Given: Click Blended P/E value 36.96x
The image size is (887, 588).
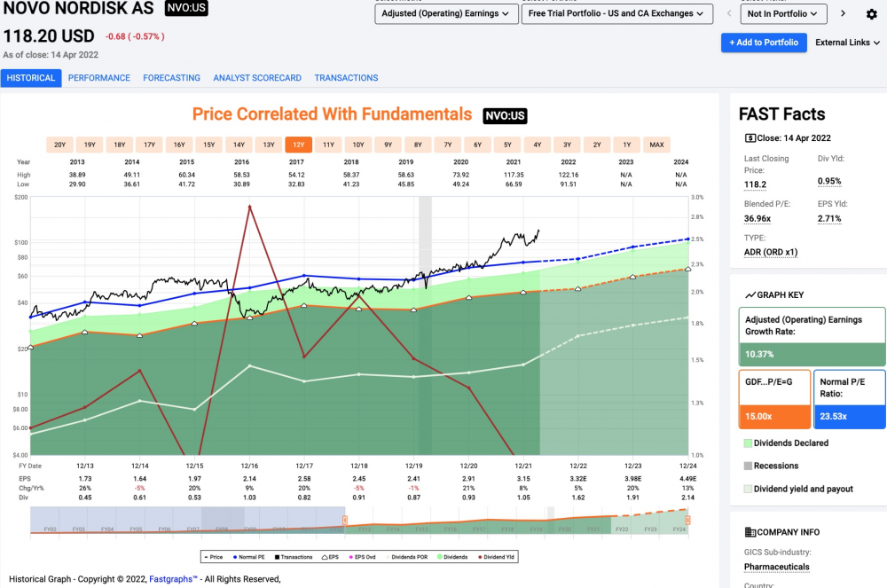Looking at the screenshot, I should 757,219.
